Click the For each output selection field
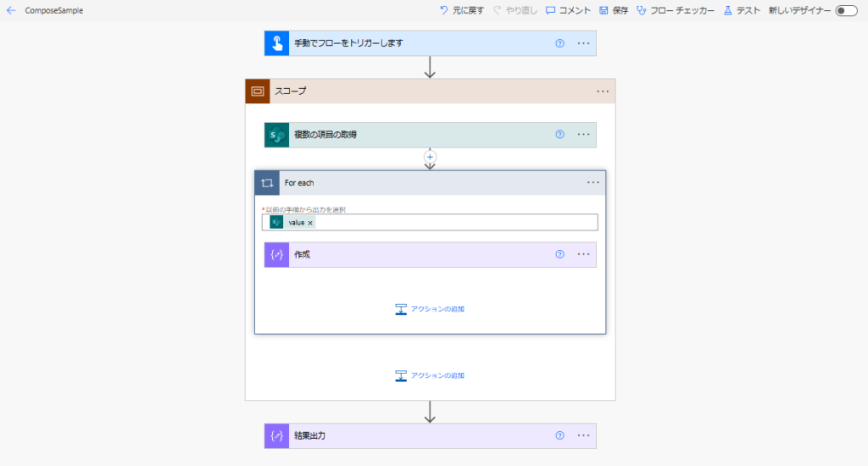This screenshot has width=868, height=466. point(430,223)
